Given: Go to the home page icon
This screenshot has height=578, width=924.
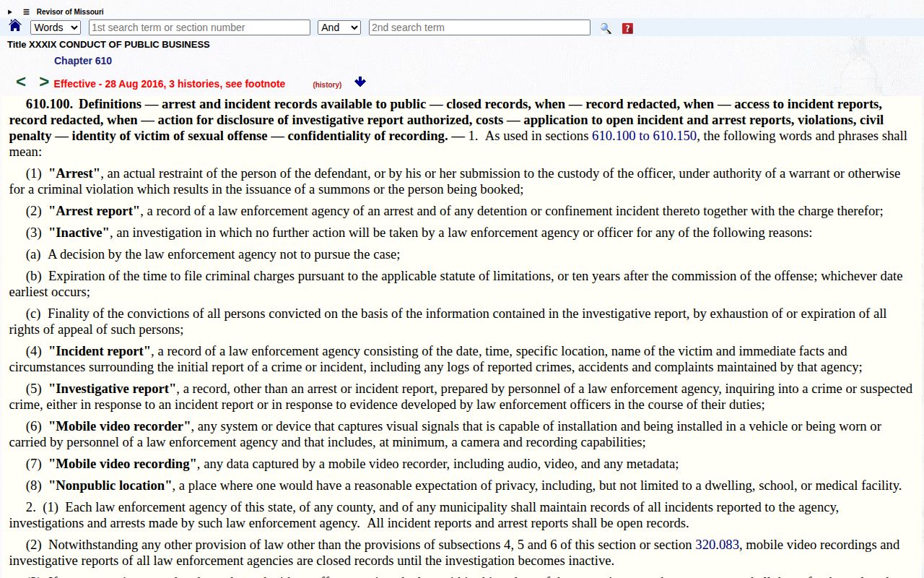Looking at the screenshot, I should 15,26.
